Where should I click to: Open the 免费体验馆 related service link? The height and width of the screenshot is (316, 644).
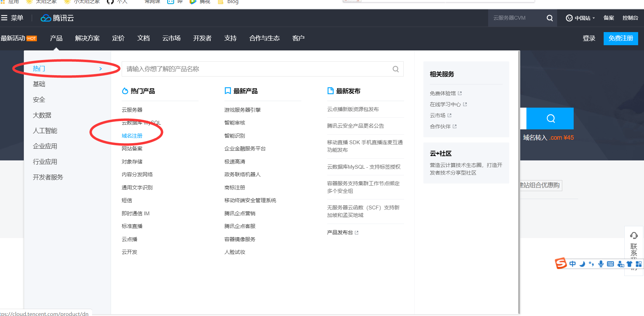(446, 93)
